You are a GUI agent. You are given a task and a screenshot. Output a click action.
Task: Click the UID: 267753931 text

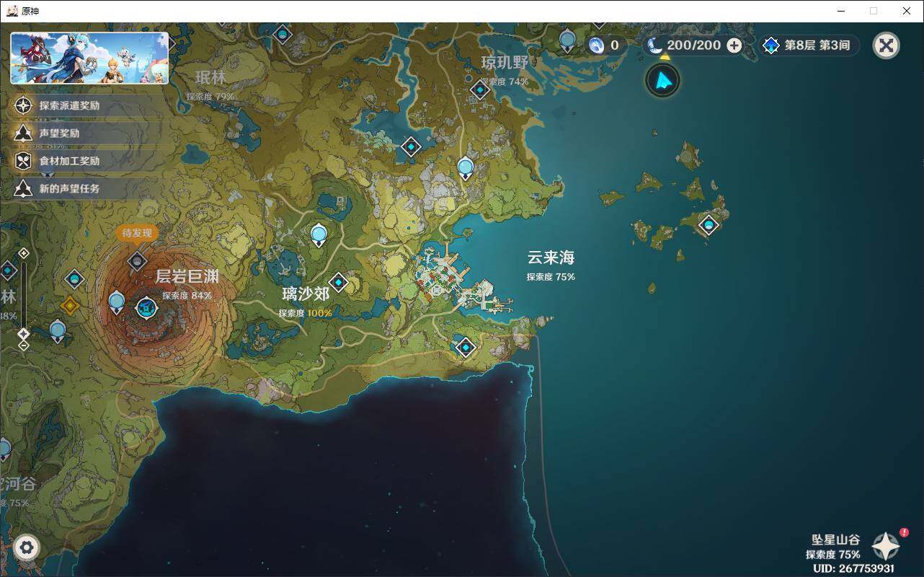pyautogui.click(x=853, y=568)
